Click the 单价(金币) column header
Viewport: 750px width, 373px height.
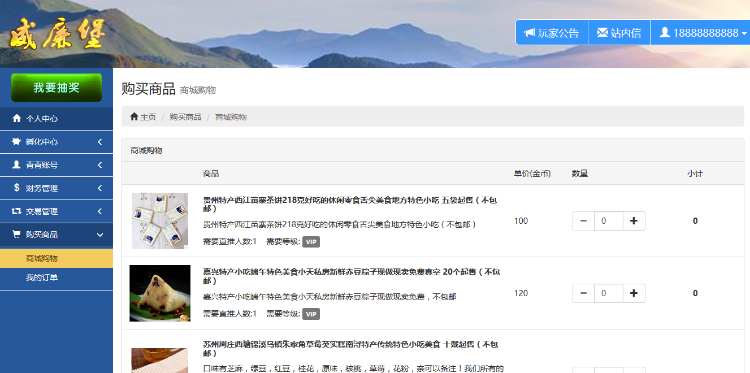click(x=532, y=174)
